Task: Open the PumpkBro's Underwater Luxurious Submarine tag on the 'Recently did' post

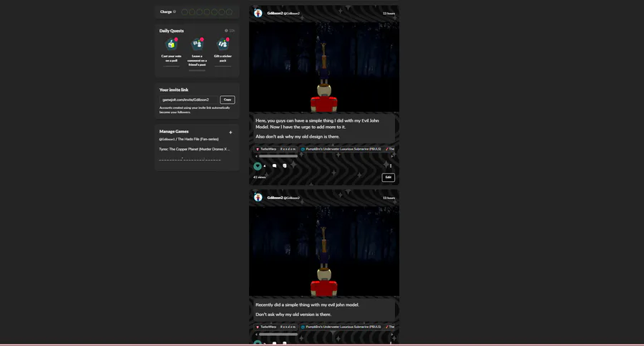Action: pos(341,327)
